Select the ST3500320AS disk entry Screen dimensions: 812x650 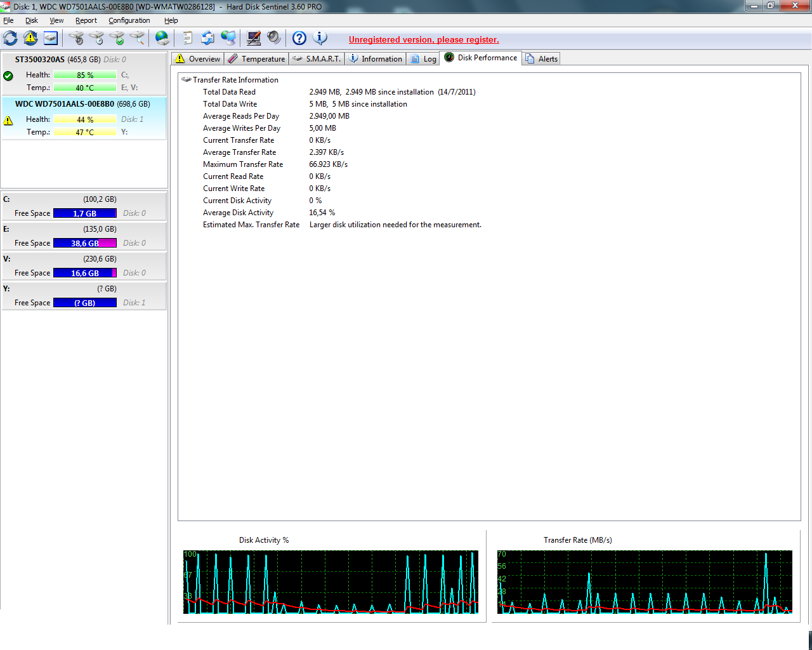tap(84, 74)
